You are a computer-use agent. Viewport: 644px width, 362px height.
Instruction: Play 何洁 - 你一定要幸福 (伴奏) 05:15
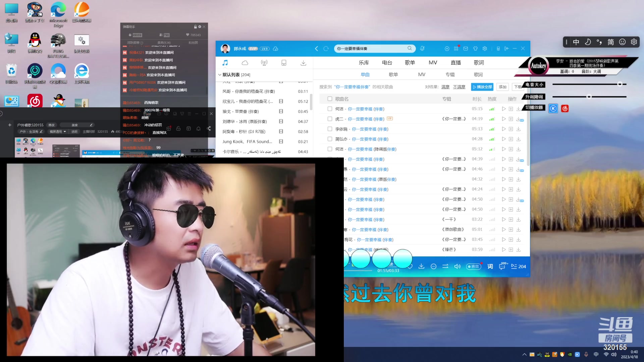click(x=504, y=109)
